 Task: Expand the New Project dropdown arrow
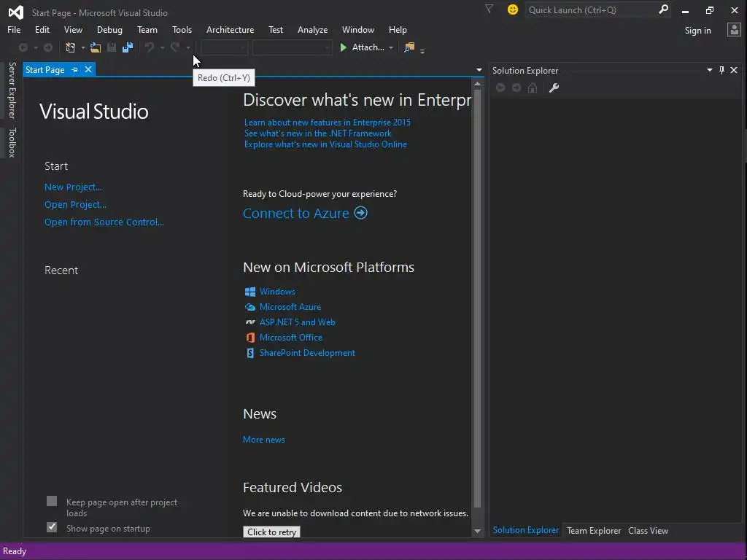pyautogui.click(x=83, y=47)
